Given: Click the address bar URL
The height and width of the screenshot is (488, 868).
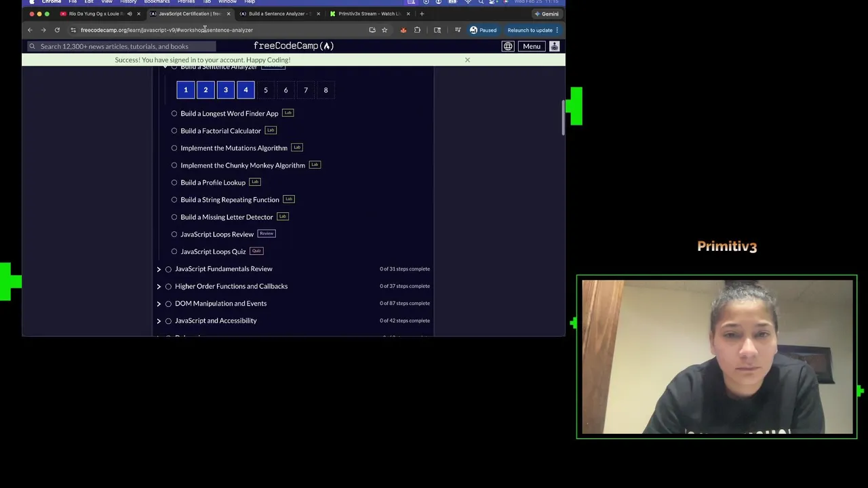Looking at the screenshot, I should [x=166, y=30].
